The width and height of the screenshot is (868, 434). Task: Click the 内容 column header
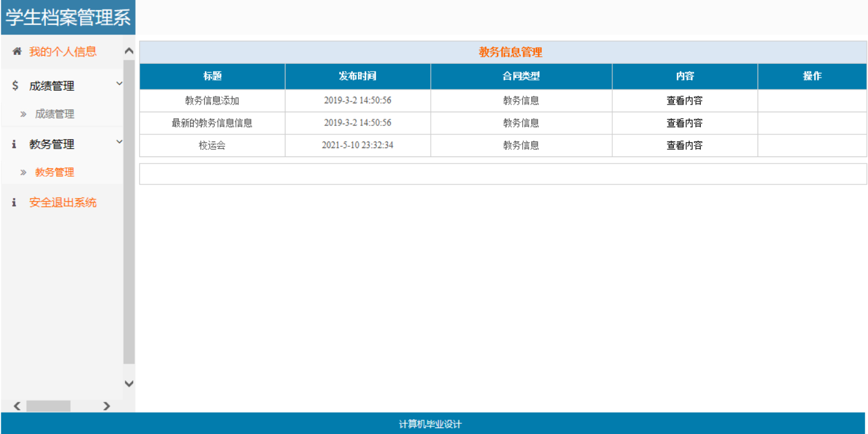pyautogui.click(x=685, y=76)
